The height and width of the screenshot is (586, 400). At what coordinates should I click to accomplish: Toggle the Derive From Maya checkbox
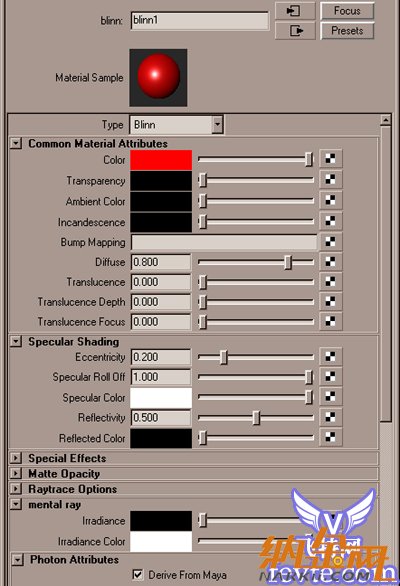point(138,574)
